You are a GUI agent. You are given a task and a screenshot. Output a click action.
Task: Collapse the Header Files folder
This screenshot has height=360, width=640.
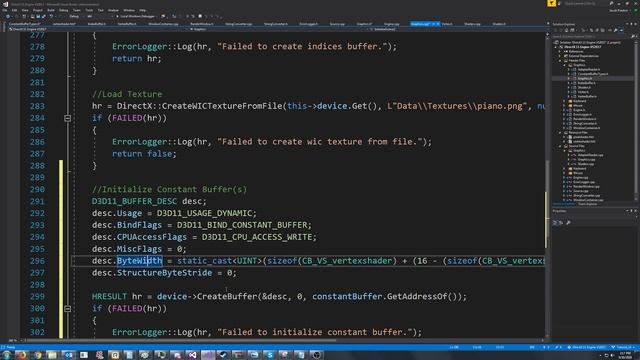click(x=560, y=61)
